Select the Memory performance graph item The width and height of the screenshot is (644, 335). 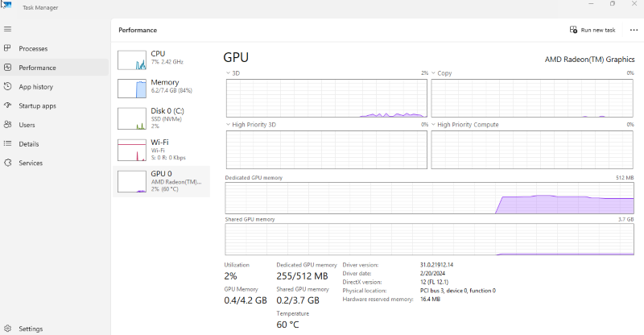coord(161,87)
